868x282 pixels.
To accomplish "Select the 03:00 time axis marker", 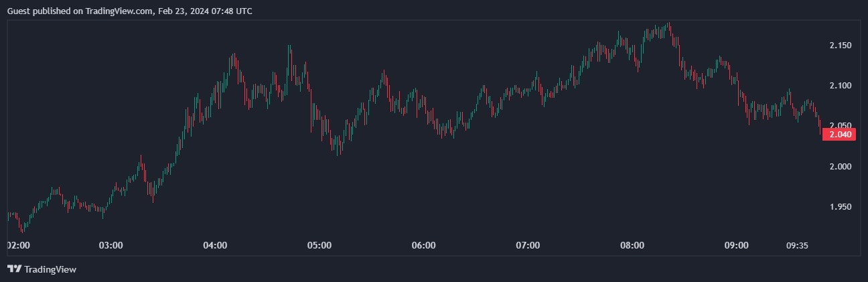I will [x=111, y=245].
